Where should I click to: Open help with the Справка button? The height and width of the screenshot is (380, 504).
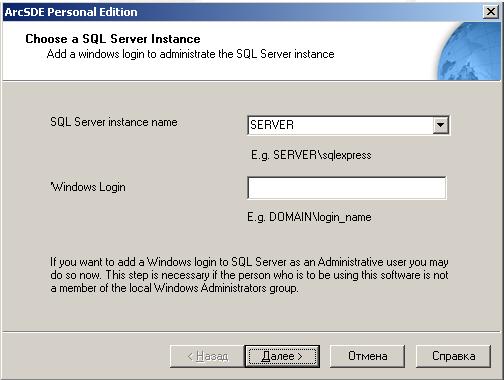(453, 356)
